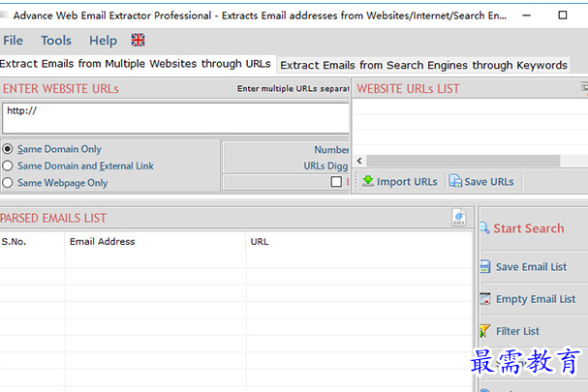Select Same Domain and External Link option

click(x=78, y=166)
